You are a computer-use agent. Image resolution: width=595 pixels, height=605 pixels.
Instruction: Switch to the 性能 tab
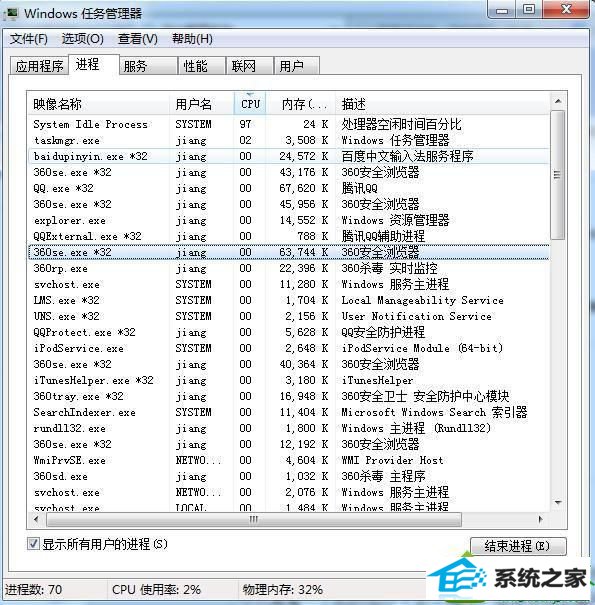coord(201,66)
